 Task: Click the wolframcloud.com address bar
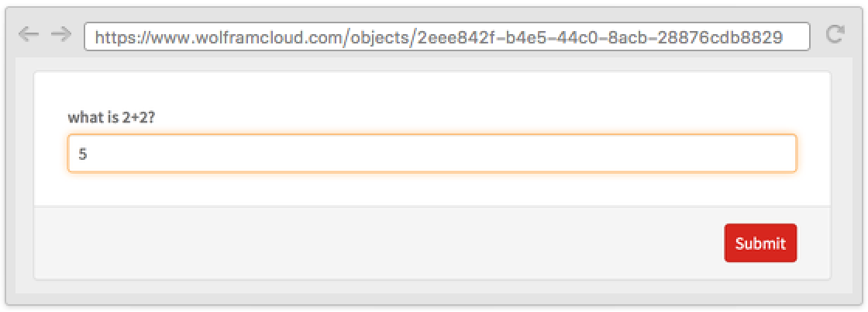click(x=446, y=36)
